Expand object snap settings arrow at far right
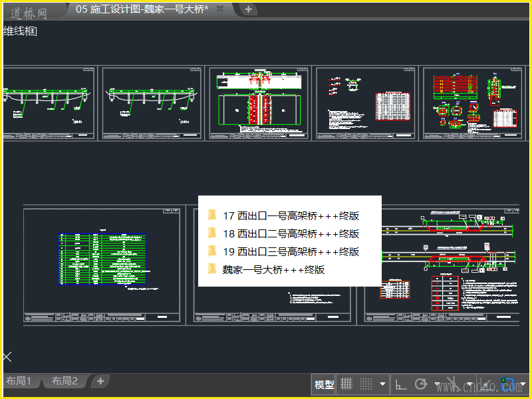 pyautogui.click(x=524, y=384)
